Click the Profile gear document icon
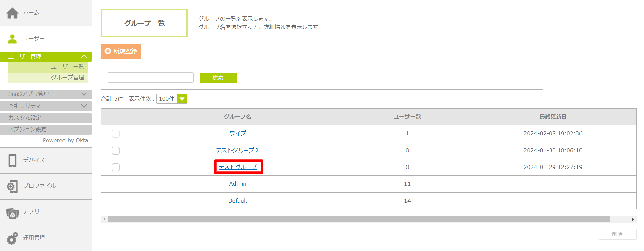This screenshot has width=644, height=251. coord(12,186)
